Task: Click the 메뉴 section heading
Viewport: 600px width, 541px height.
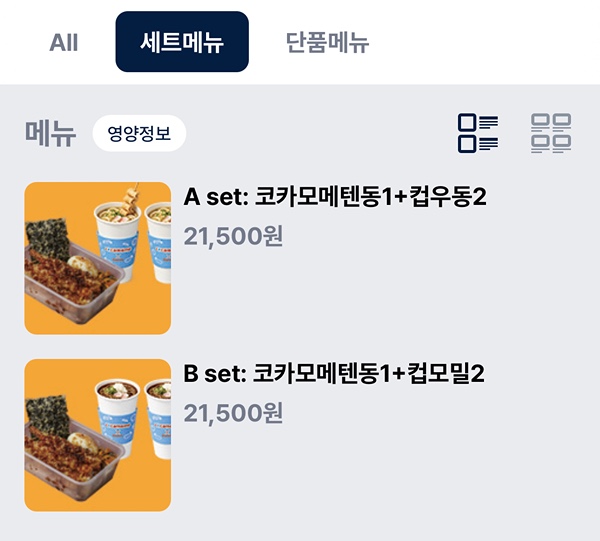Action: pyautogui.click(x=50, y=134)
